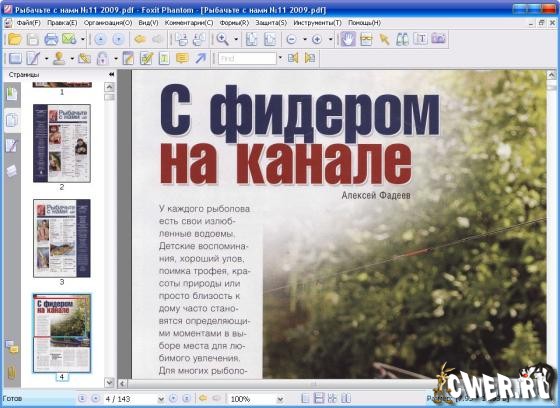This screenshot has height=408, width=560.
Task: Click the zoom in plus button
Action: point(317,39)
